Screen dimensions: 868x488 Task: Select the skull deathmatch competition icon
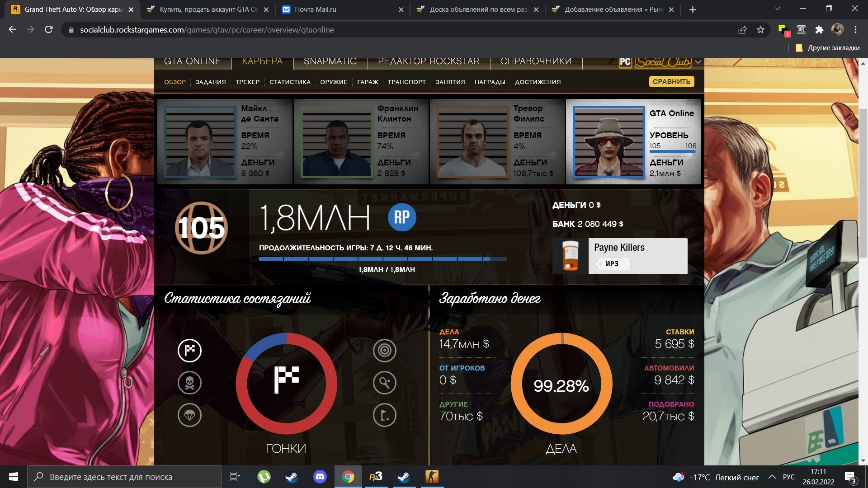(x=189, y=383)
